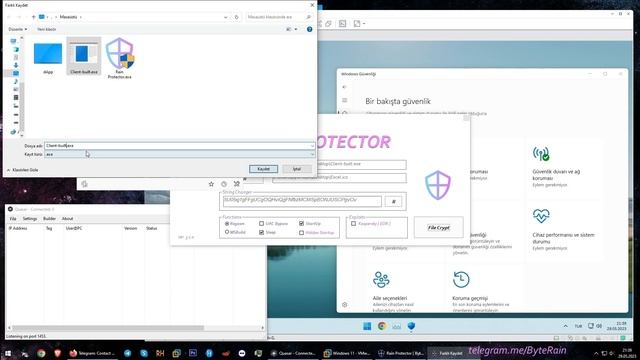Click the view layout icon in save dialog
The height and width of the screenshot is (360, 640).
tap(289, 29)
